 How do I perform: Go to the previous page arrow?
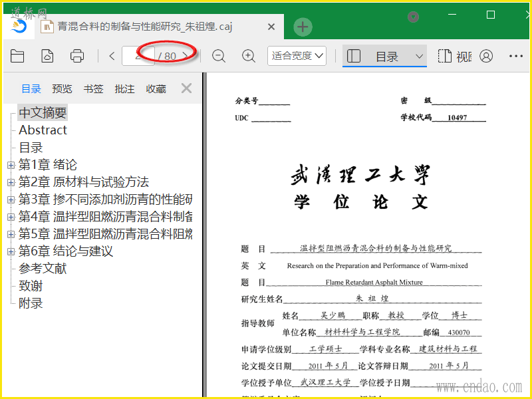[112, 56]
